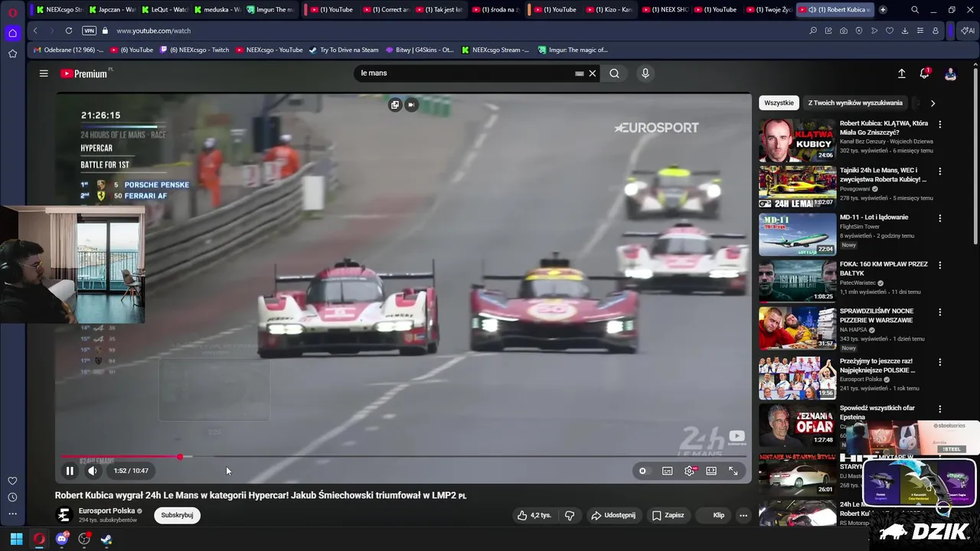Pause the video playback

click(x=70, y=471)
